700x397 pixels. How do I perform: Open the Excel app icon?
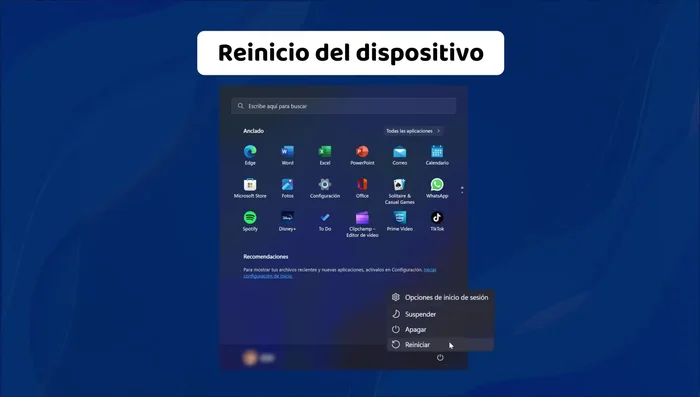point(325,155)
